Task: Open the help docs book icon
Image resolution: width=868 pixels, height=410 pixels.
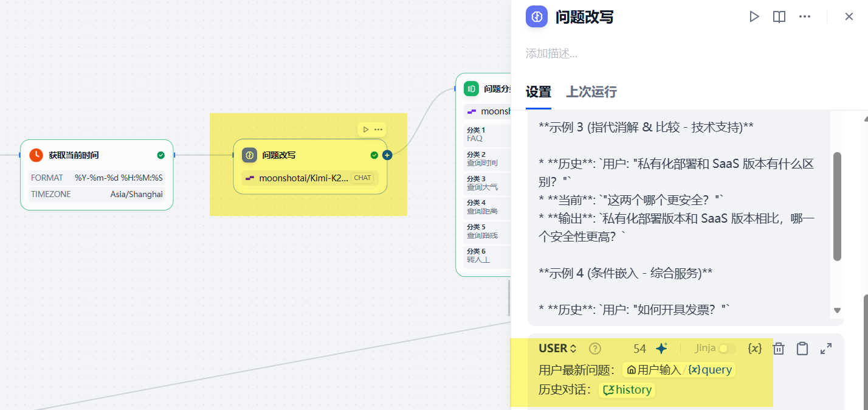Action: 779,16
